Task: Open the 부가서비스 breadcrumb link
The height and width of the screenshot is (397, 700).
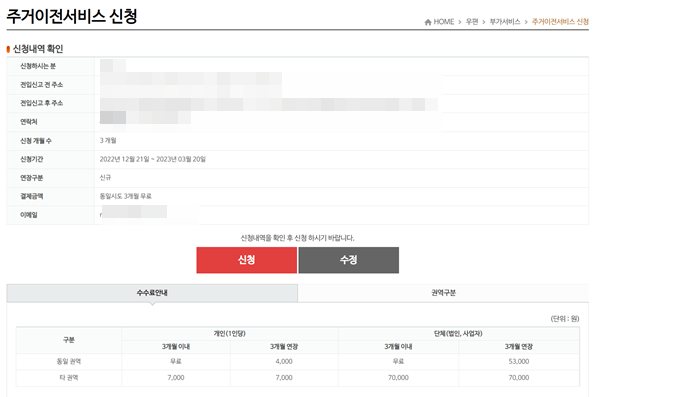Action: pos(505,21)
